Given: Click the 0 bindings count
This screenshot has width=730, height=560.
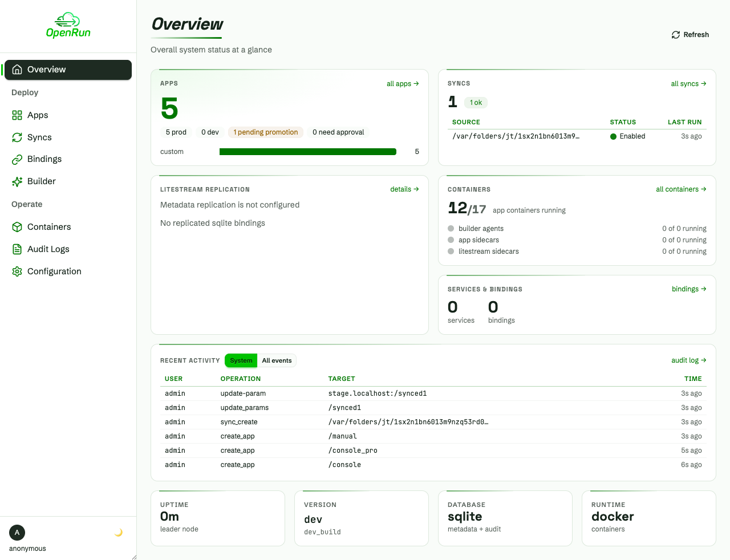Looking at the screenshot, I should pyautogui.click(x=493, y=307).
